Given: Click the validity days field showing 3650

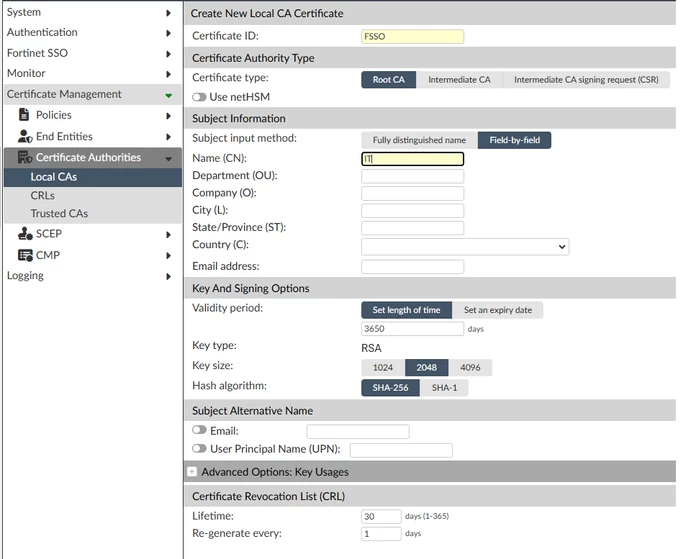Looking at the screenshot, I should click(x=412, y=328).
